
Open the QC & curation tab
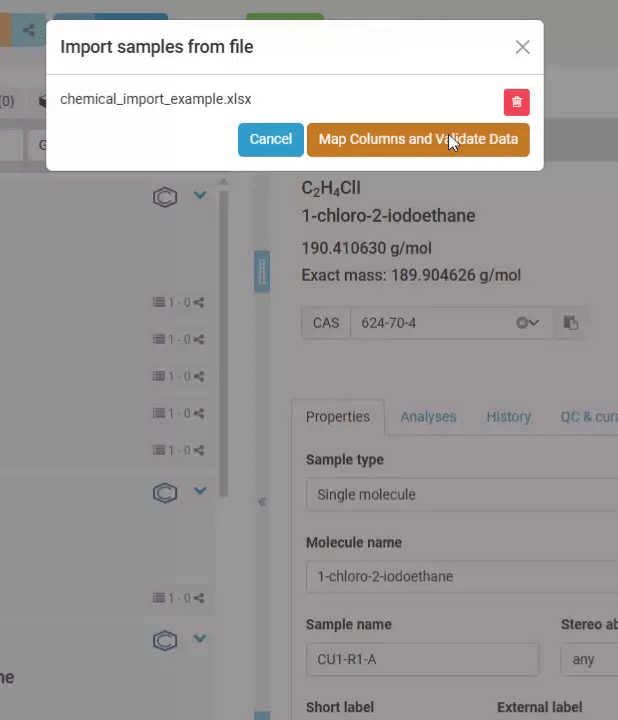tap(589, 416)
